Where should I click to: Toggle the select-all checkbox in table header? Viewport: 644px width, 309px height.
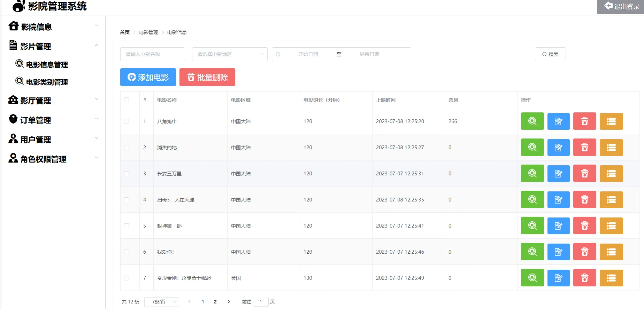[127, 100]
